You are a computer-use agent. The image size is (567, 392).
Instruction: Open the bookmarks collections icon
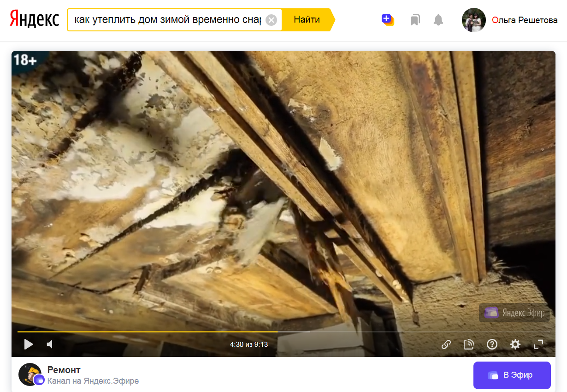(x=415, y=20)
